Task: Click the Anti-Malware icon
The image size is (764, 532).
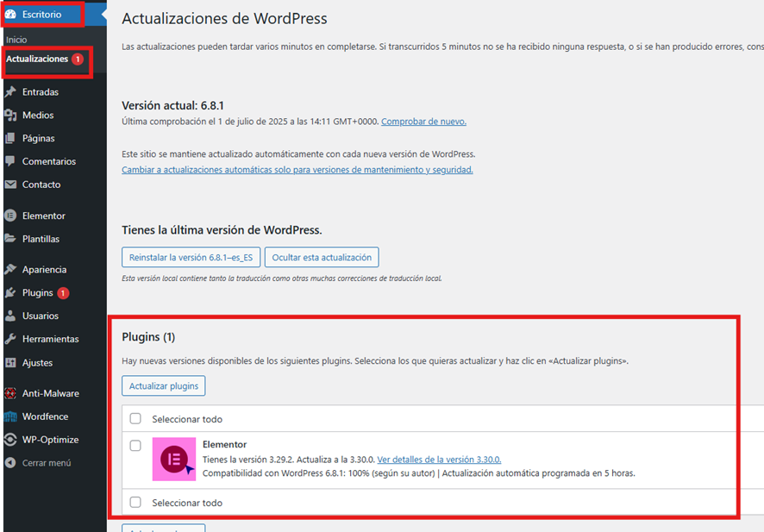Action: click(10, 393)
